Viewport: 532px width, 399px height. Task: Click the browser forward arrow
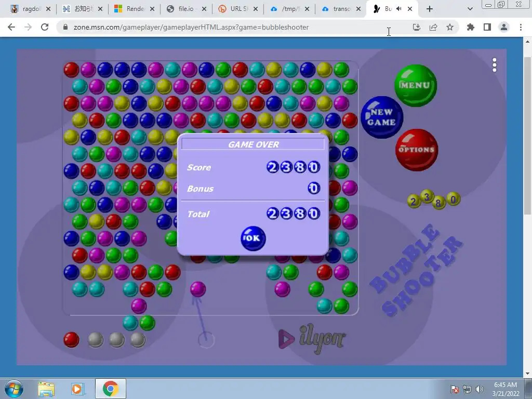tap(28, 27)
